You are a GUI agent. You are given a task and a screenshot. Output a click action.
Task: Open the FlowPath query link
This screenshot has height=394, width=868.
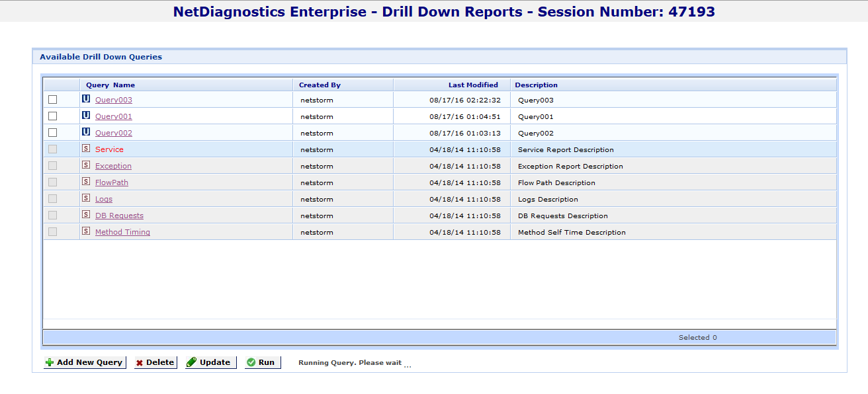(x=112, y=182)
